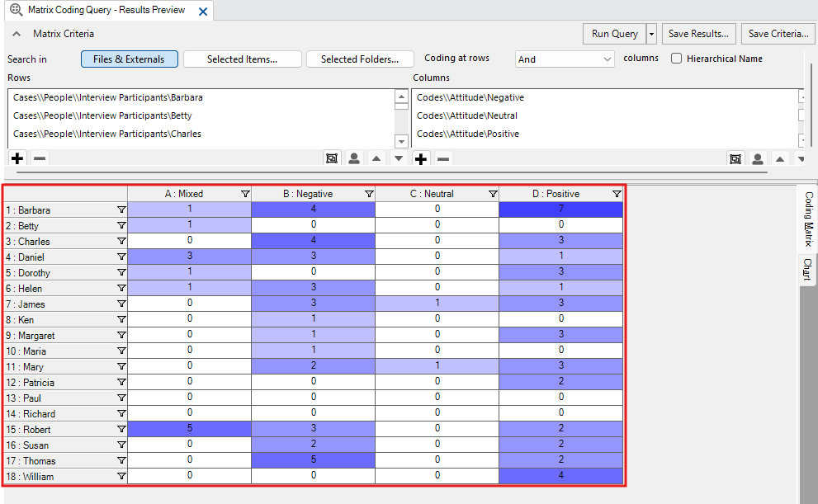
Task: Click the D : Positive column filter icon
Action: point(617,194)
